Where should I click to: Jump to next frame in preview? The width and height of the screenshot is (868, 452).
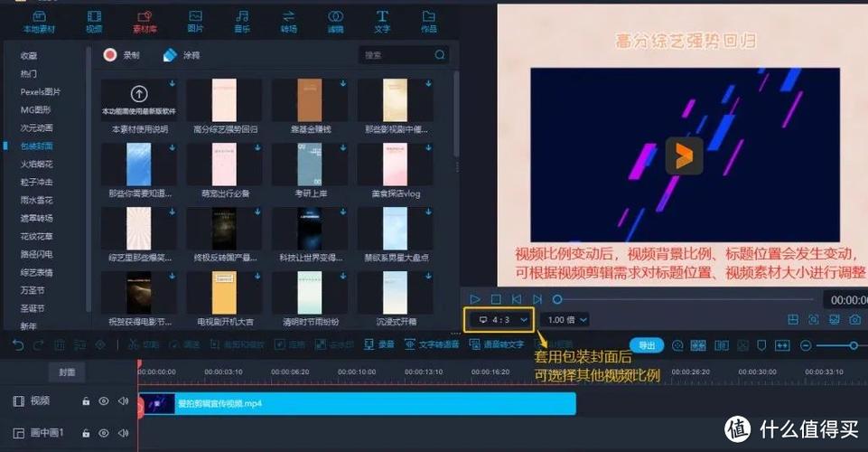(x=537, y=299)
